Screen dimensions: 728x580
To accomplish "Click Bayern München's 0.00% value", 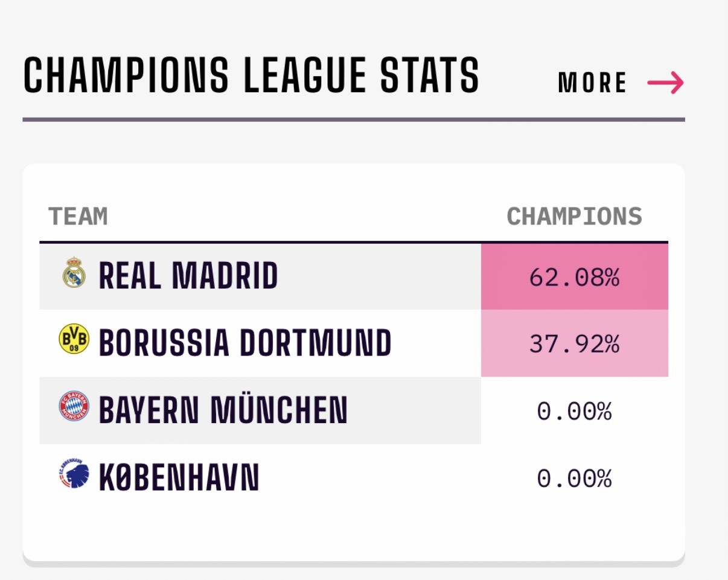I will pyautogui.click(x=574, y=412).
